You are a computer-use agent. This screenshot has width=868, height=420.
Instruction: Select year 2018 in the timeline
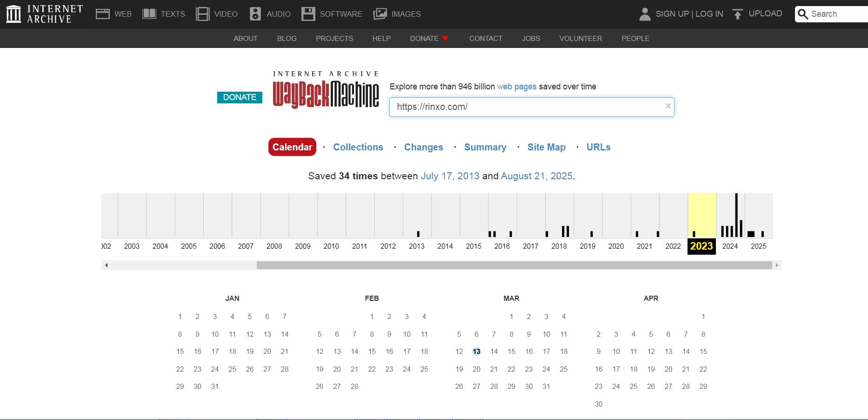click(559, 246)
